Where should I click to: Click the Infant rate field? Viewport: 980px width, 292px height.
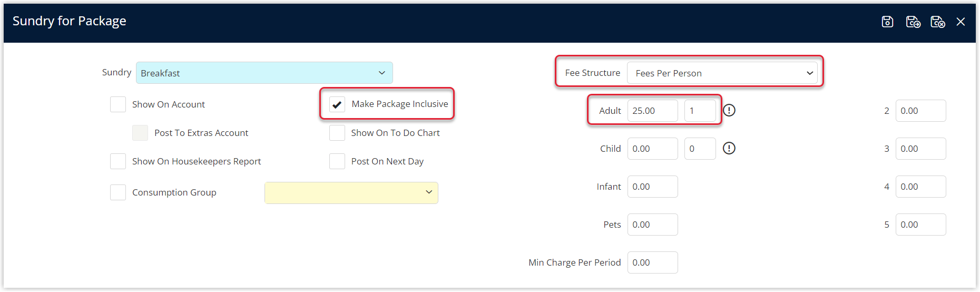pyautogui.click(x=653, y=187)
